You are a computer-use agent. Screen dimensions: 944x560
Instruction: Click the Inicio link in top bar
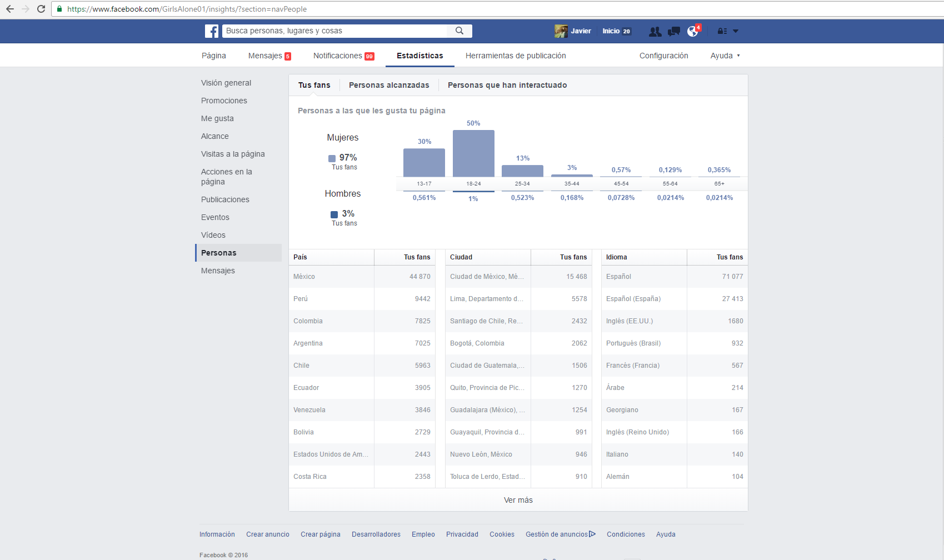click(611, 31)
